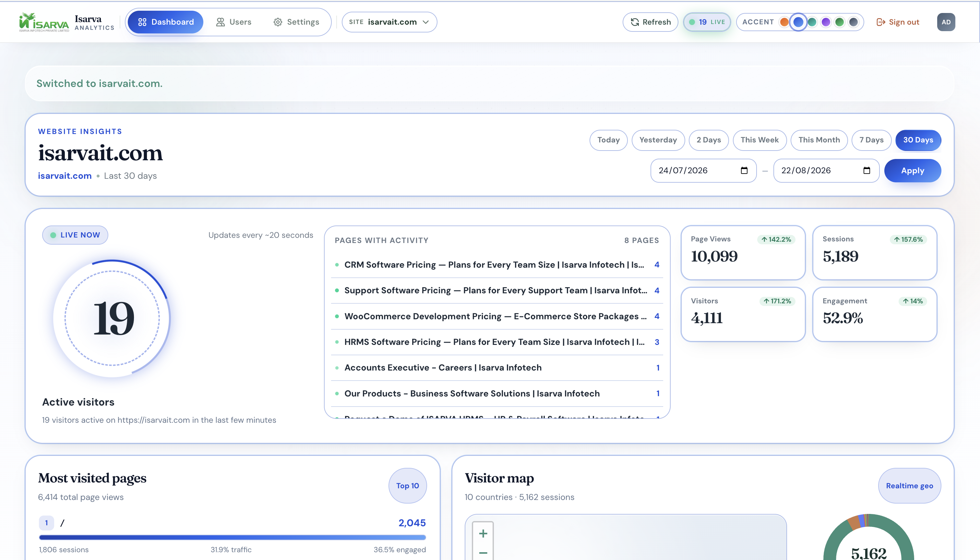Select the 2 Days range
The height and width of the screenshot is (560, 980).
pyautogui.click(x=709, y=140)
